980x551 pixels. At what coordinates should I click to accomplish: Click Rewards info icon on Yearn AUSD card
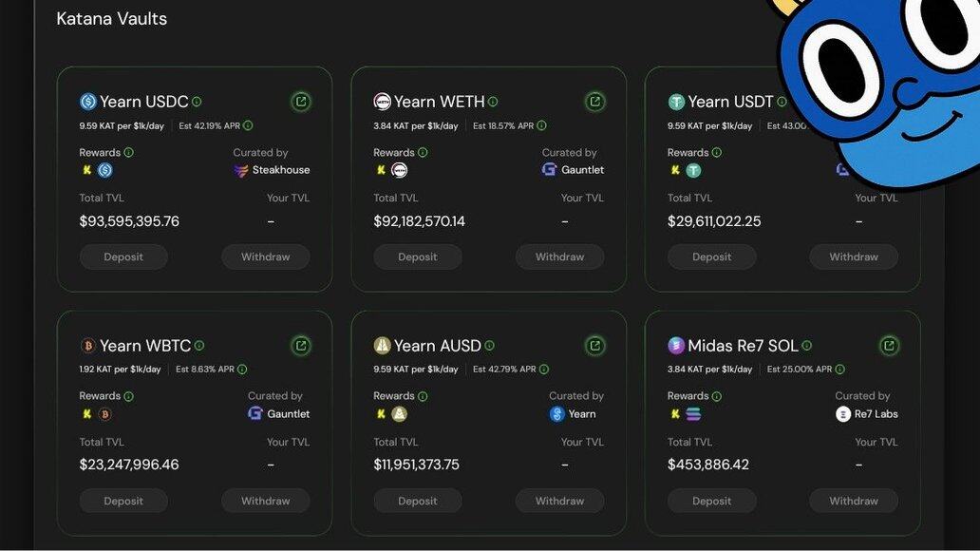(x=423, y=396)
